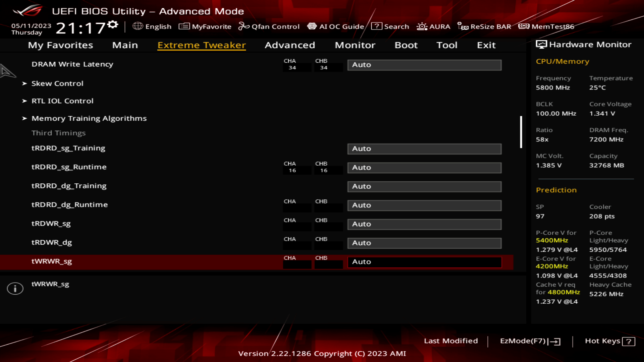Click the DRAM Write Latency Auto field
The height and width of the screenshot is (362, 644).
[424, 65]
